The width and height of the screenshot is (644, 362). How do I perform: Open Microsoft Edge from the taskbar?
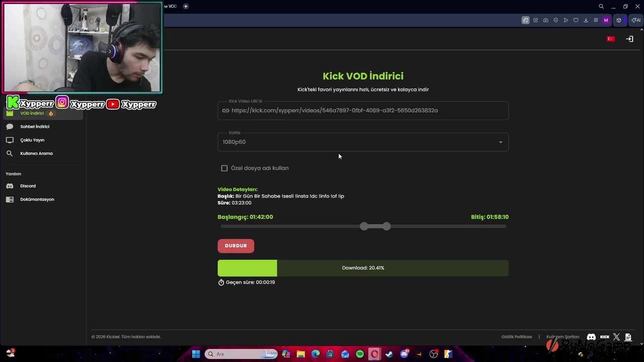(315, 354)
